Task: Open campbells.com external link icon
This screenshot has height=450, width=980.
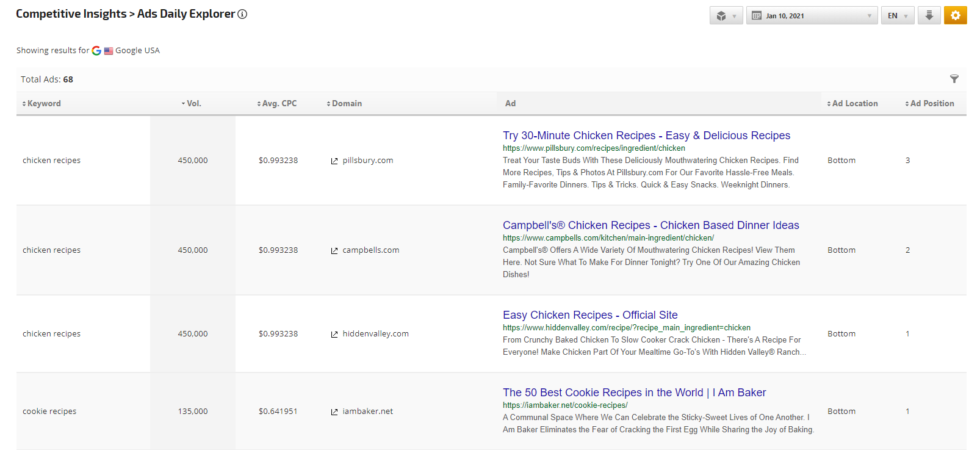Action: coord(334,251)
